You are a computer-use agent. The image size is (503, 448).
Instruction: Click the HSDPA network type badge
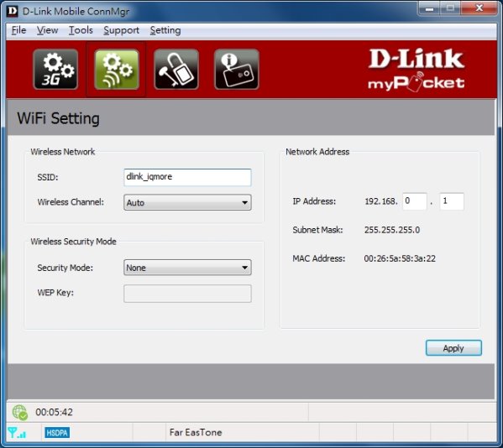tap(57, 433)
